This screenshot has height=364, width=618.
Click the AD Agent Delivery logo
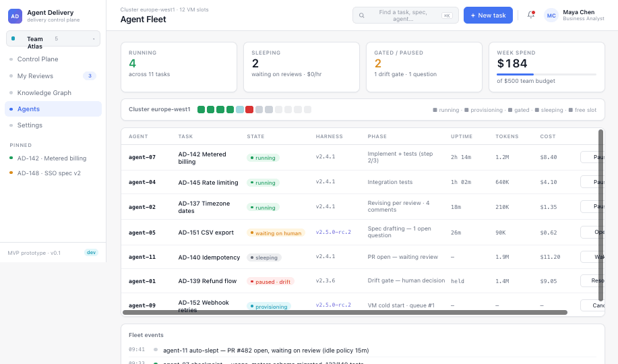point(15,16)
